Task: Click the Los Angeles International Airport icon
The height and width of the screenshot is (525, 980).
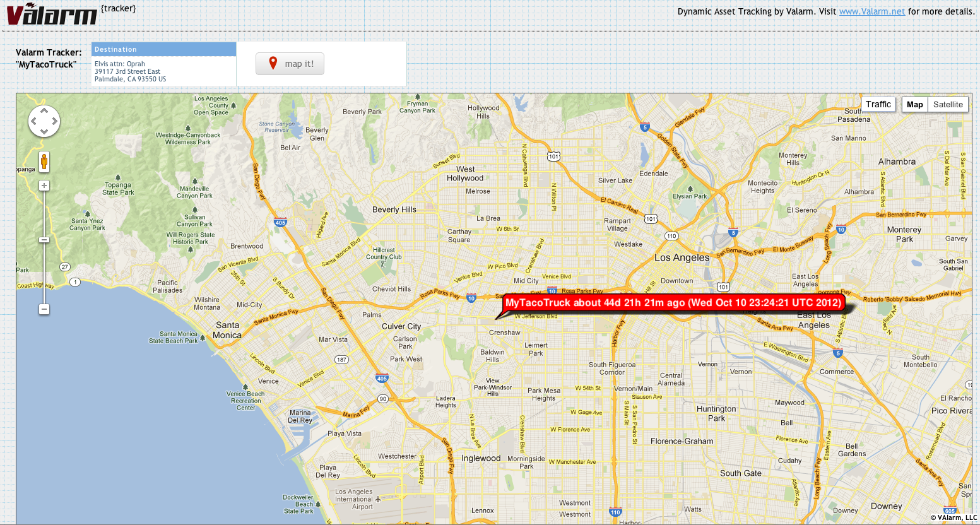Action: (x=378, y=499)
